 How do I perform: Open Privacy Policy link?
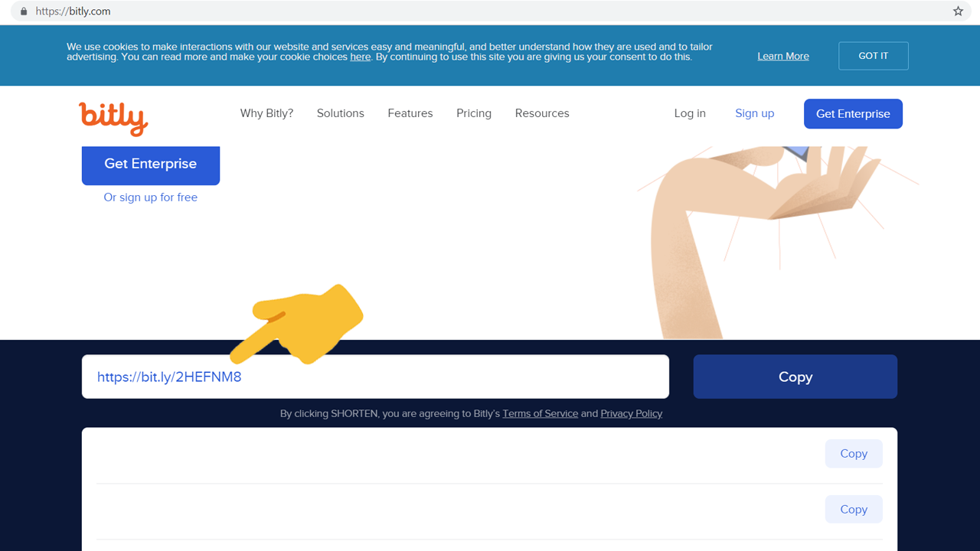632,413
